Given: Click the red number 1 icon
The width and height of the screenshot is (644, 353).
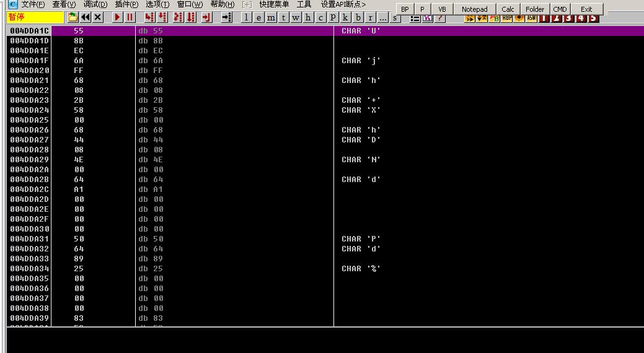Looking at the screenshot, I should pyautogui.click(x=544, y=19).
